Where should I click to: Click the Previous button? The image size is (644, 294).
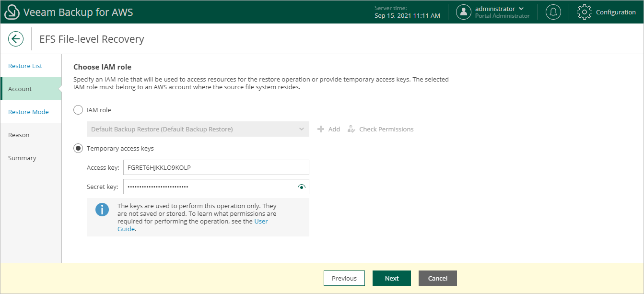click(344, 278)
